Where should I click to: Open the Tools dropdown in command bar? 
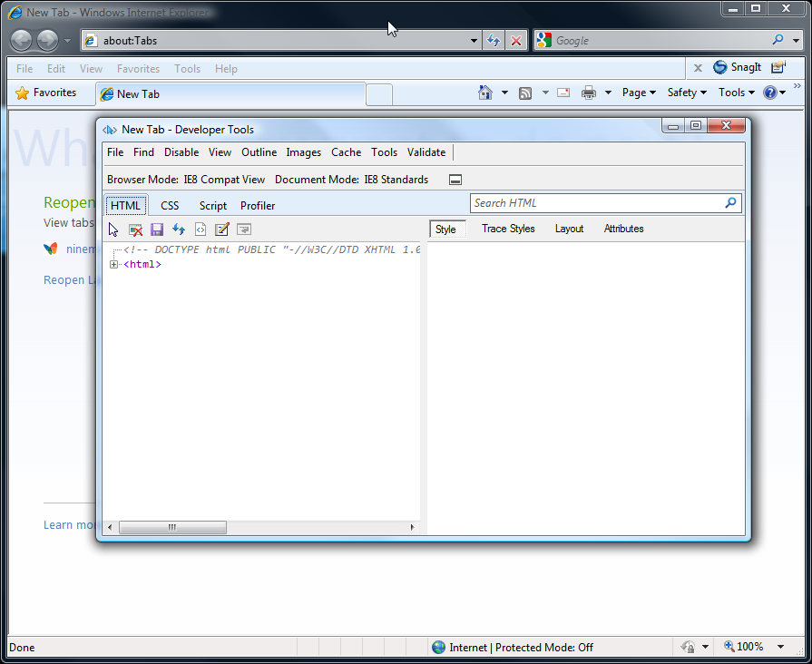(737, 93)
